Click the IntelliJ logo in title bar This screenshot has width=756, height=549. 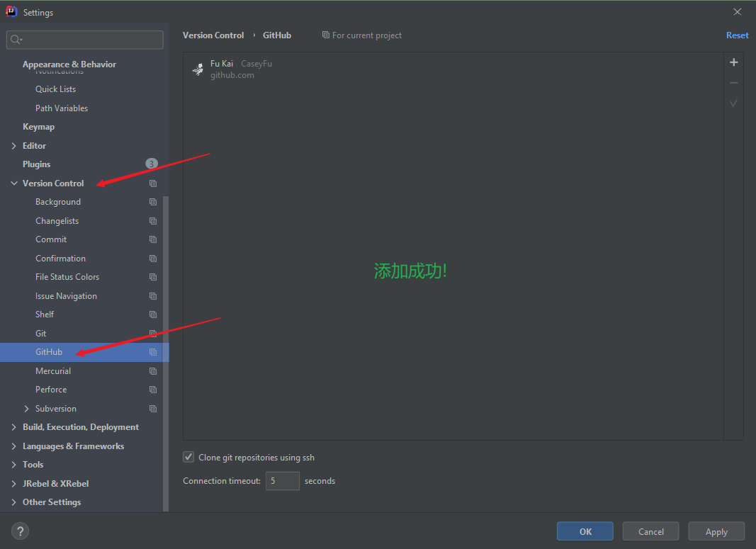(11, 11)
